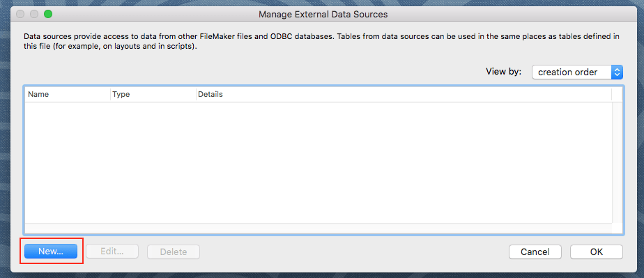Image resolution: width=644 pixels, height=278 pixels.
Task: Click the grayed-out Edit... button
Action: coord(112,252)
